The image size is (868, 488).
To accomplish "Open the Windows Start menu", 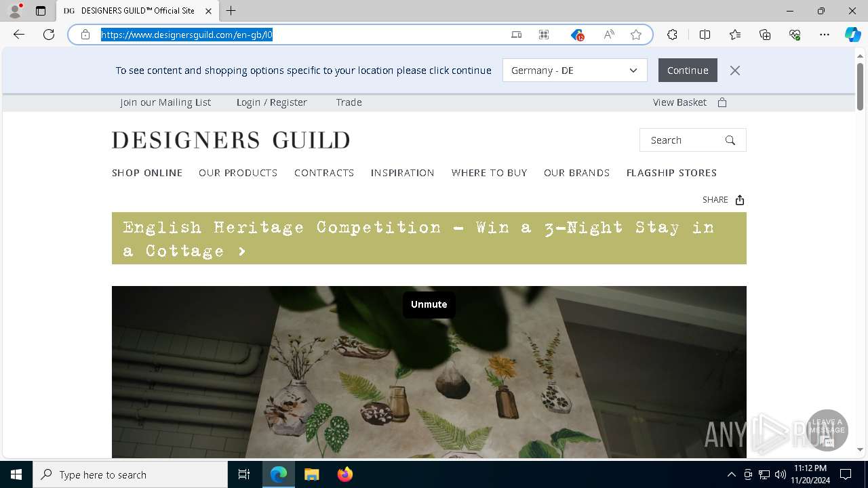I will (16, 474).
